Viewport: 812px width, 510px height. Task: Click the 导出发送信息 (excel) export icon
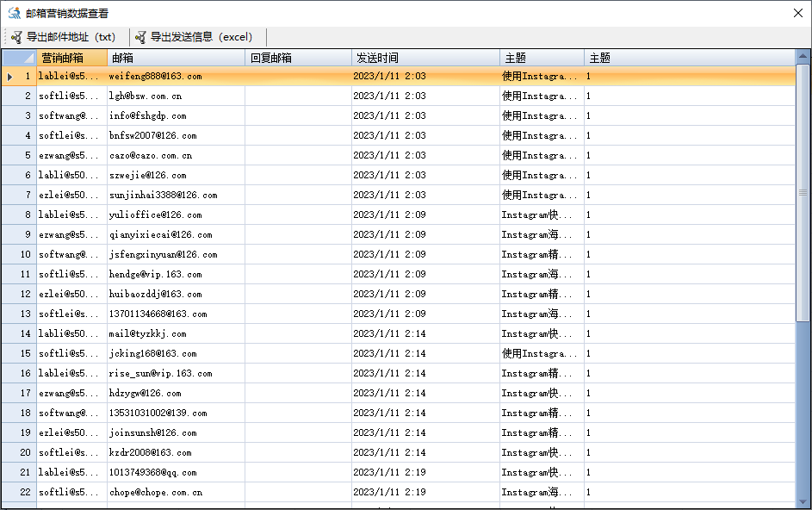139,37
